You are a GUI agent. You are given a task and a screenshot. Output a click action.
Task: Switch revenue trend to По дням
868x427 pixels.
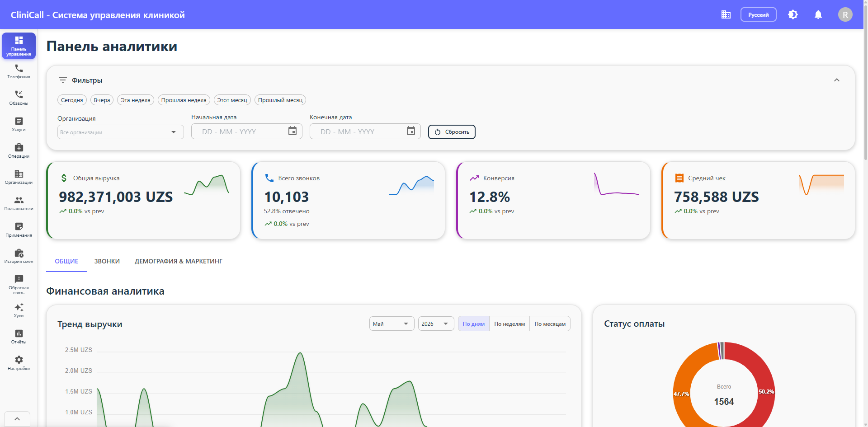coord(474,324)
